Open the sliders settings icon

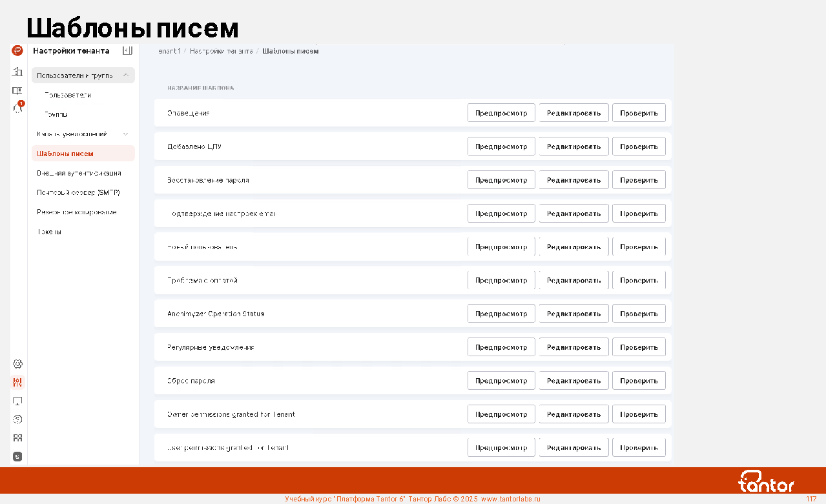coord(17,382)
